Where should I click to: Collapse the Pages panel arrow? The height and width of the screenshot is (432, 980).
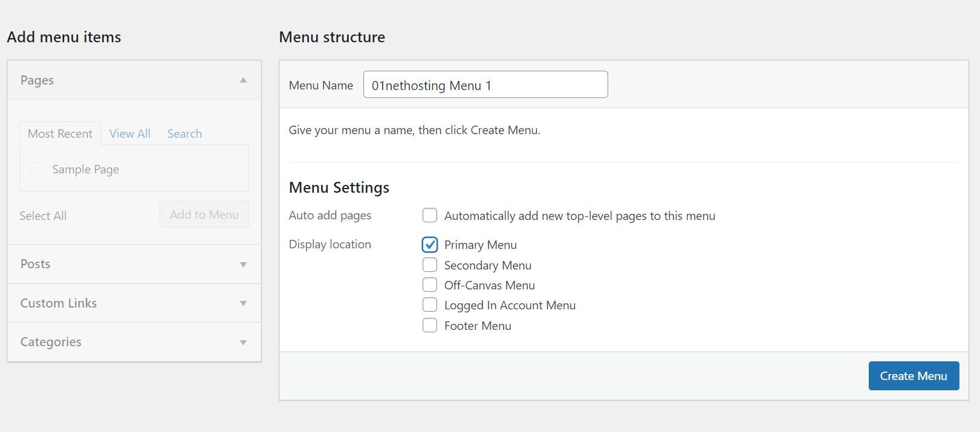click(x=243, y=80)
